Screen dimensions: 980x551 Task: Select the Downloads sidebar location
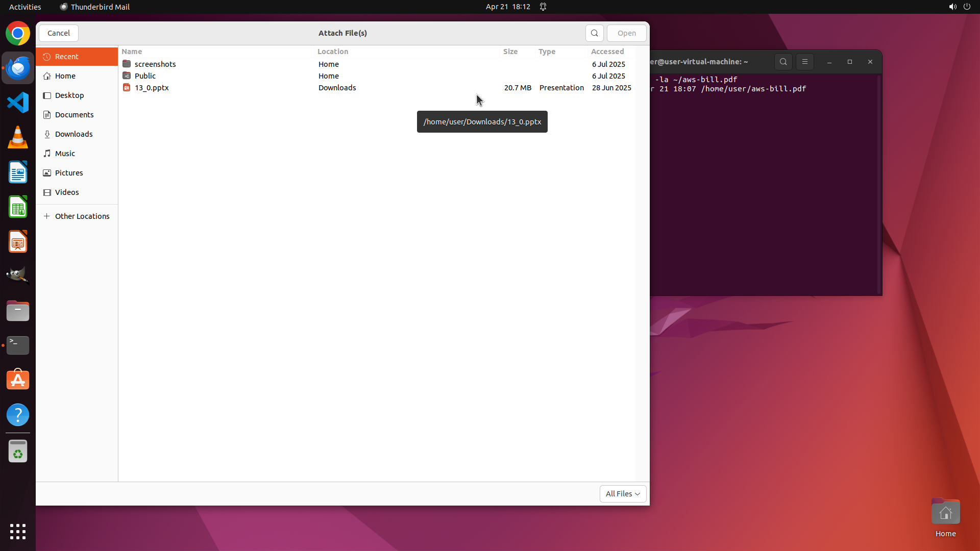point(73,134)
